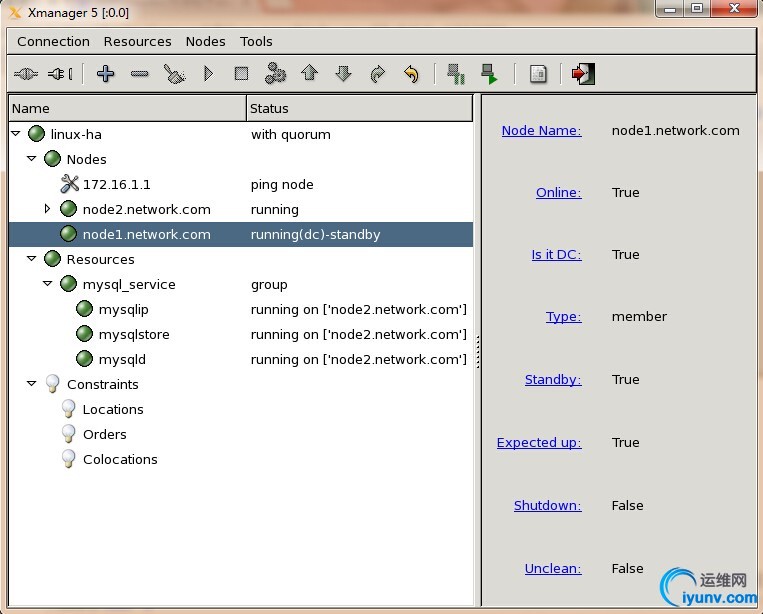The width and height of the screenshot is (763, 614).
Task: Select the mysqlstore resource row
Action: tap(134, 334)
